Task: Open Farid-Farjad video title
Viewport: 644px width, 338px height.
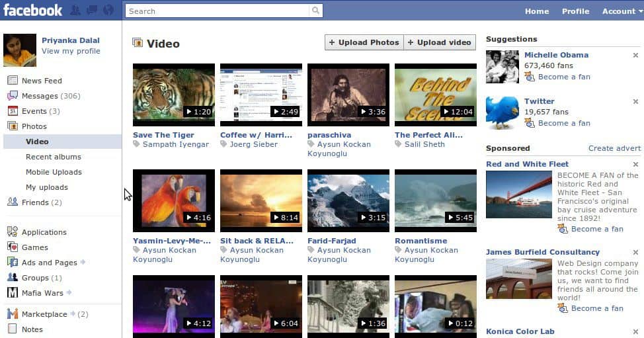Action: pyautogui.click(x=332, y=241)
